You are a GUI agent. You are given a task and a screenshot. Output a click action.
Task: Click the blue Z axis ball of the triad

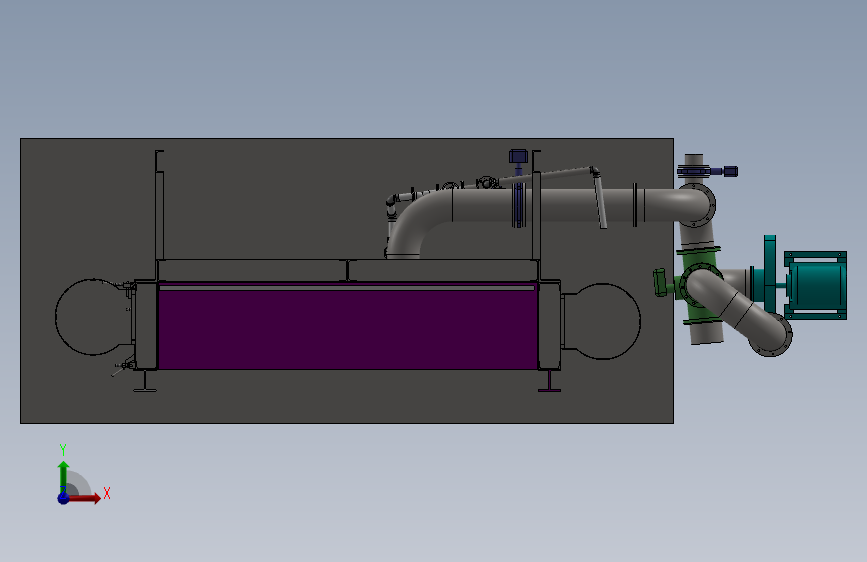coord(63,498)
